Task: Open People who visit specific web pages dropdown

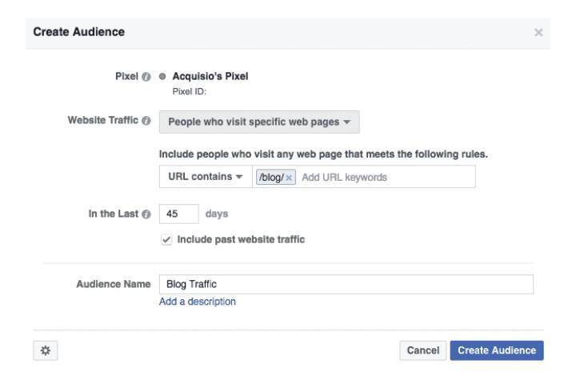Action: coord(259,122)
